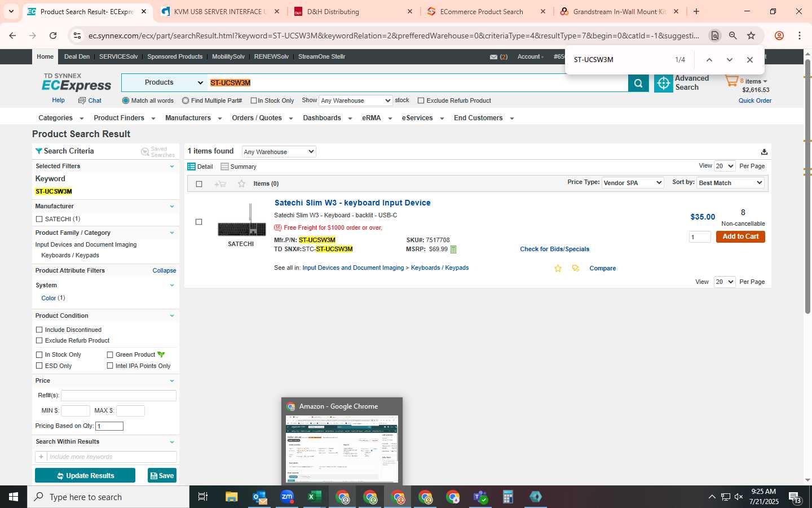Open Calculator from the taskbar
812x508 pixels.
pos(508,497)
